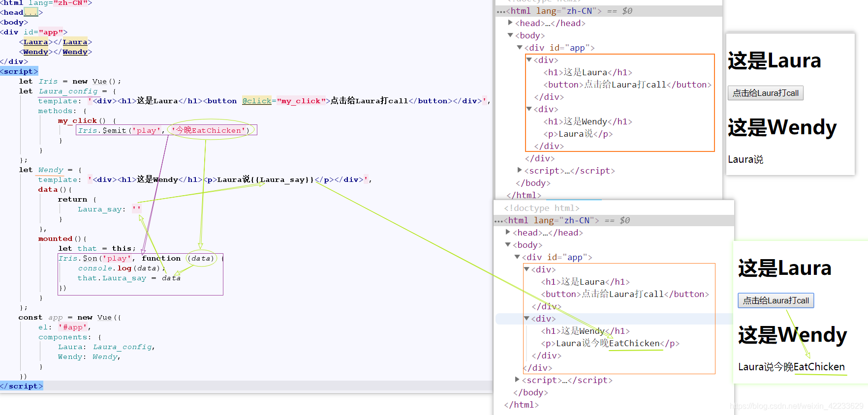Viewport: 868px width, 415px height.
Task: Click 'let that = this;' line
Action: point(97,248)
